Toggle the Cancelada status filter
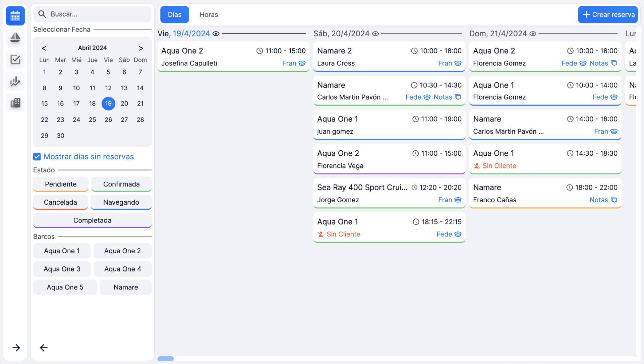This screenshot has height=364, width=644. [60, 202]
